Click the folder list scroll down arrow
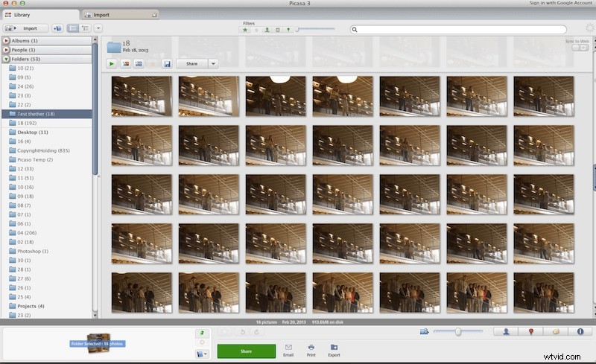This screenshot has width=596, height=364. [x=95, y=316]
